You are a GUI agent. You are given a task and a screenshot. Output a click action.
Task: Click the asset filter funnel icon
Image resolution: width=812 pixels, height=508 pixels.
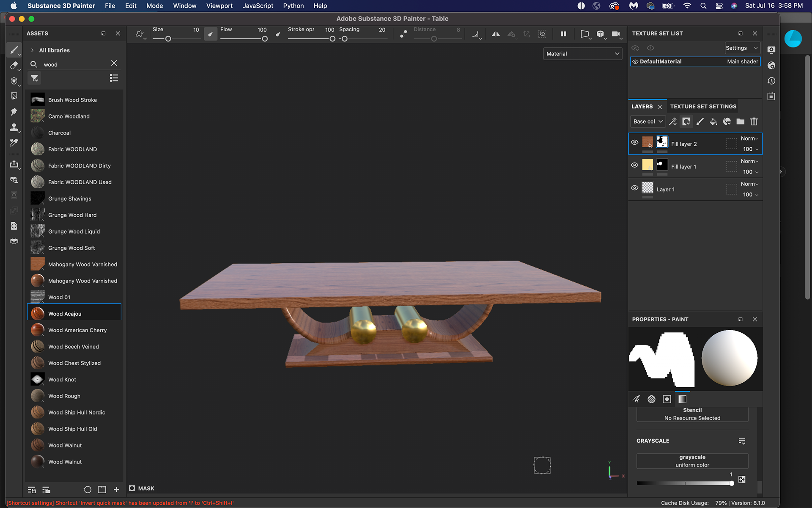[35, 78]
